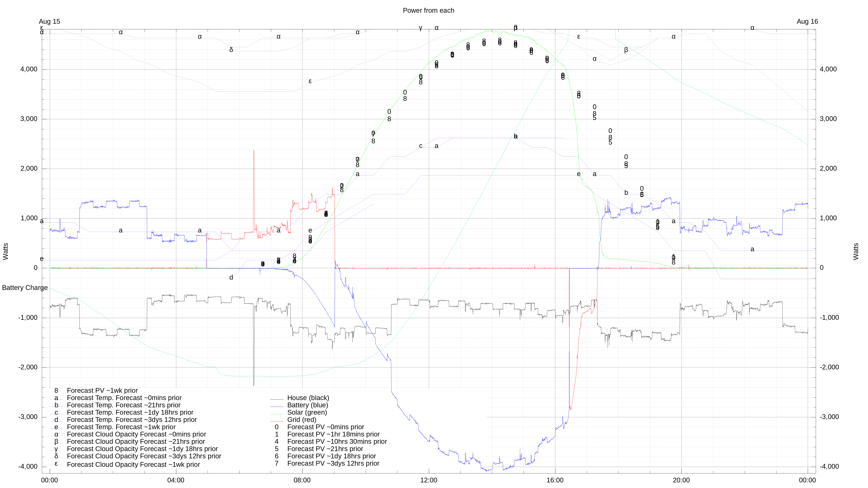Click the '12:00' x-axis tick label
The image size is (868, 488).
pos(429,480)
